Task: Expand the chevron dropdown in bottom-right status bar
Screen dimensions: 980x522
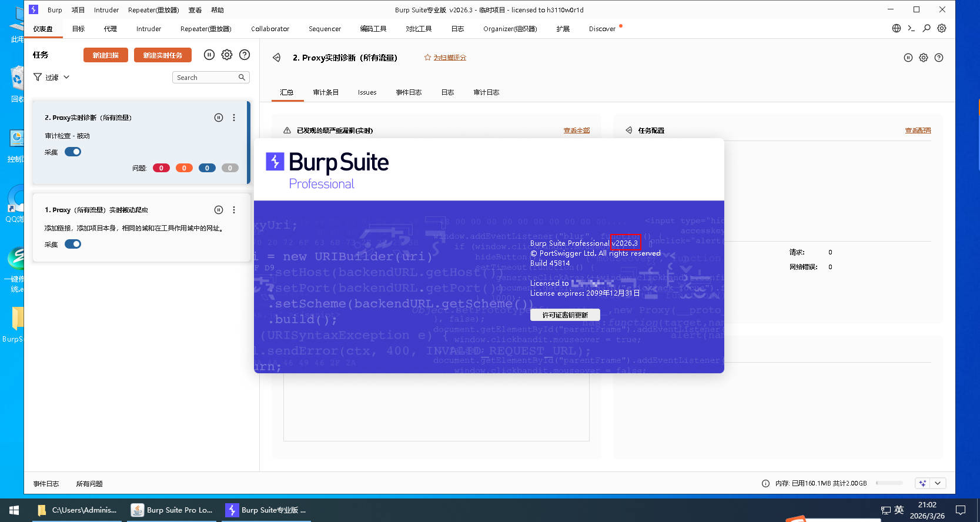Action: (x=938, y=483)
